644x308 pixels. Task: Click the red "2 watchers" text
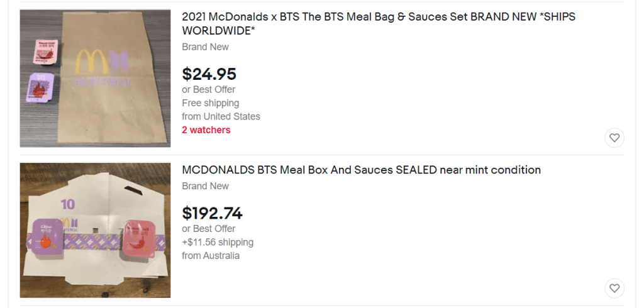pos(206,130)
